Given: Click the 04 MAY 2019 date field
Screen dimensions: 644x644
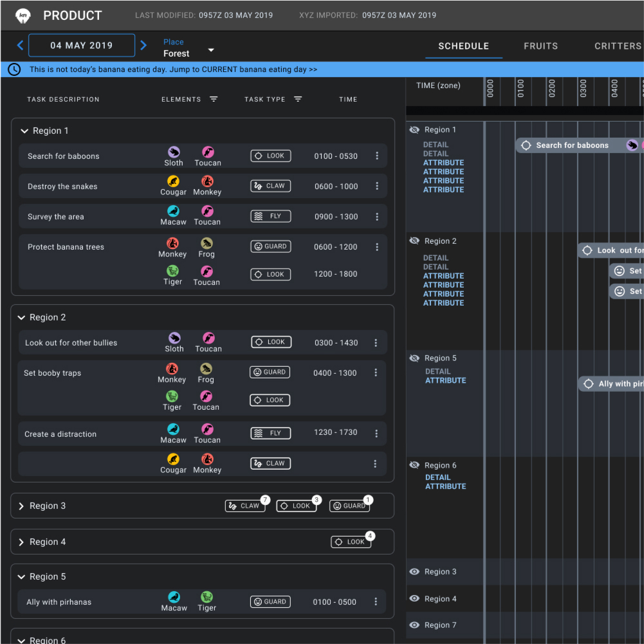Looking at the screenshot, I should coord(82,45).
